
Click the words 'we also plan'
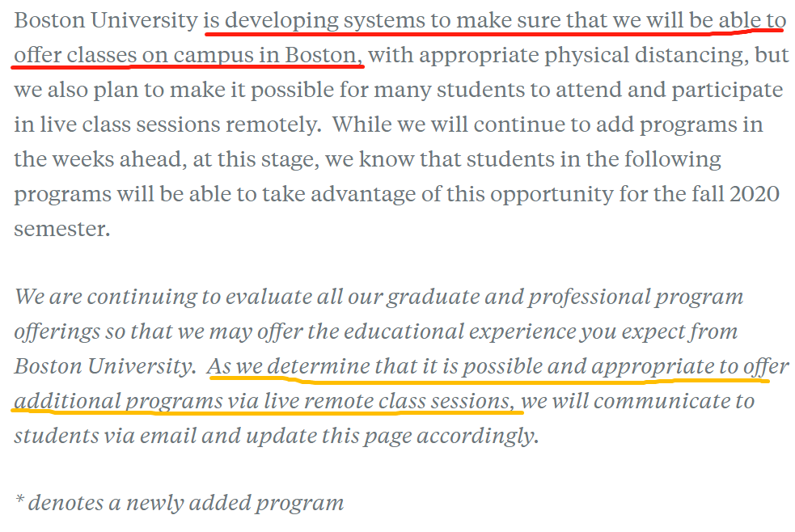(x=75, y=91)
